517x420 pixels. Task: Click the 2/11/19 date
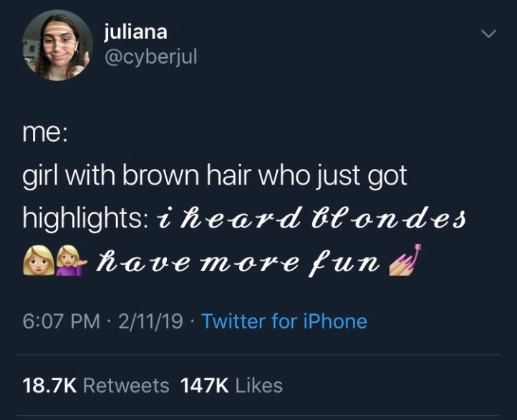click(x=150, y=321)
